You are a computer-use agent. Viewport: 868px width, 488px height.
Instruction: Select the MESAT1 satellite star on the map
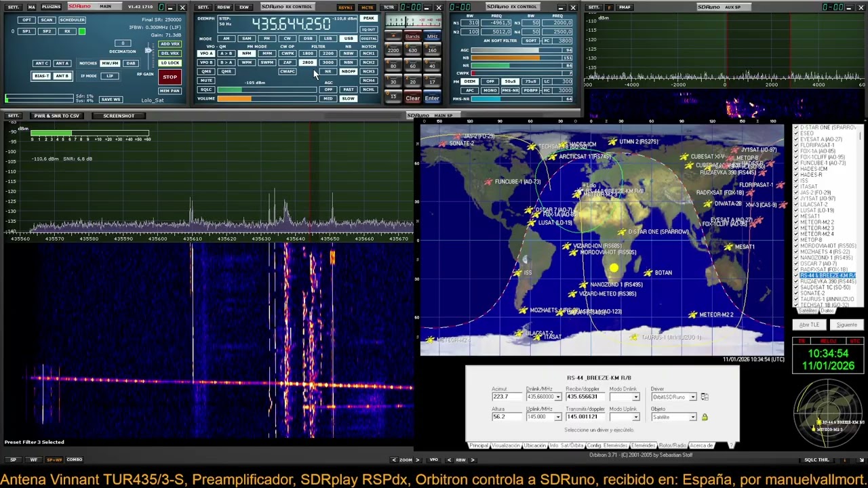[728, 247]
